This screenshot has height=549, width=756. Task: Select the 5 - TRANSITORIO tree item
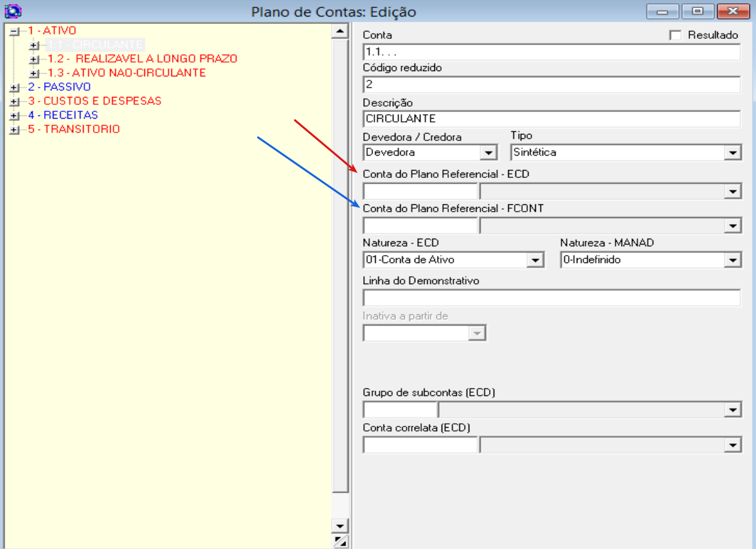click(x=73, y=129)
